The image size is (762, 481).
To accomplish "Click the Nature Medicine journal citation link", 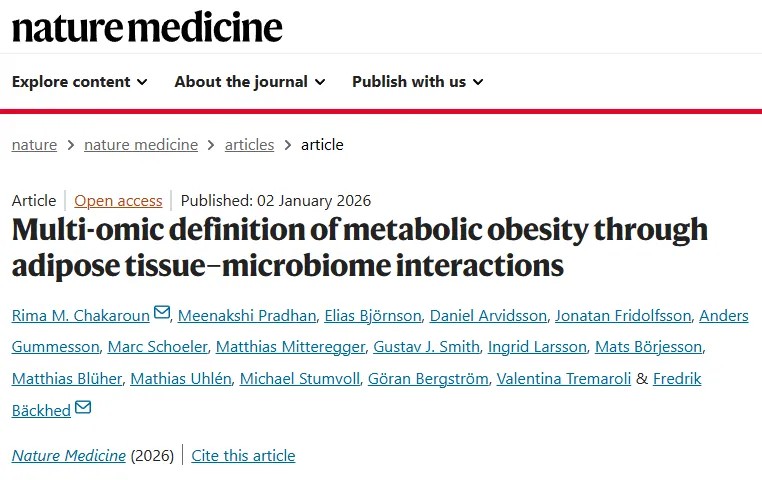I will [x=69, y=456].
